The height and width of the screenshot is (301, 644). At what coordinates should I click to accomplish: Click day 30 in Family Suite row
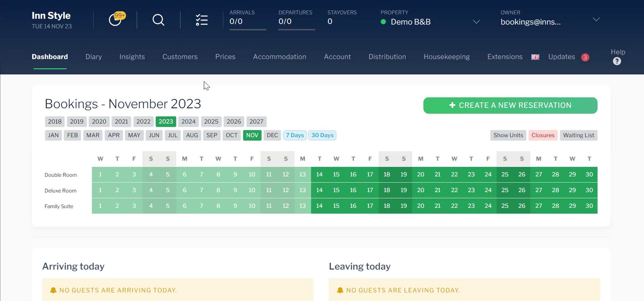coord(589,206)
